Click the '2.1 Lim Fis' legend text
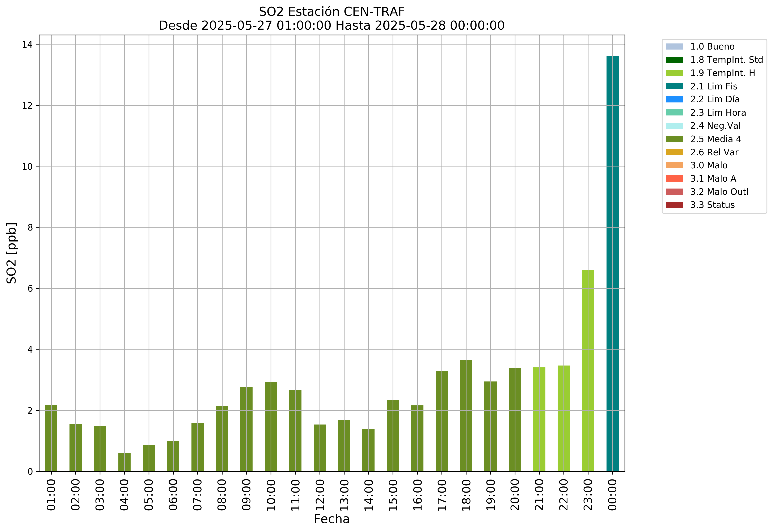773x532 pixels. (x=714, y=86)
